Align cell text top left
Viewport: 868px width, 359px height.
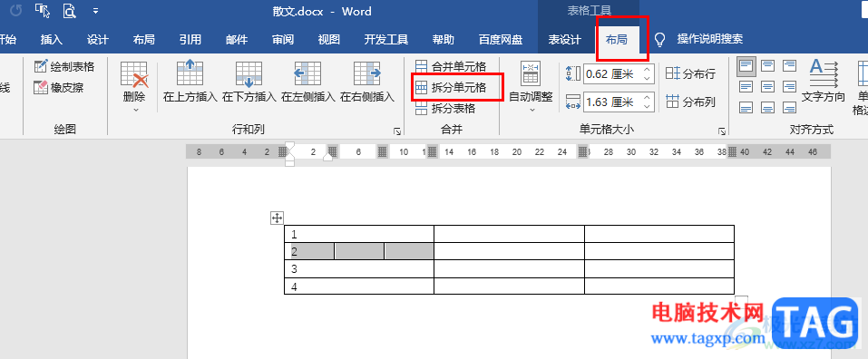pos(746,66)
